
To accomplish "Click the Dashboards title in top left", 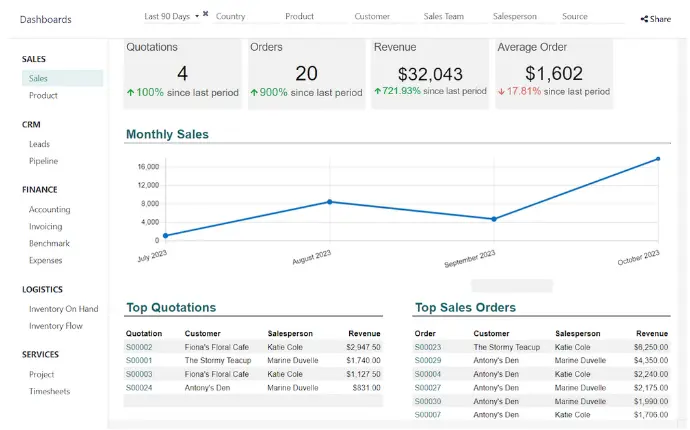I will pyautogui.click(x=46, y=20).
